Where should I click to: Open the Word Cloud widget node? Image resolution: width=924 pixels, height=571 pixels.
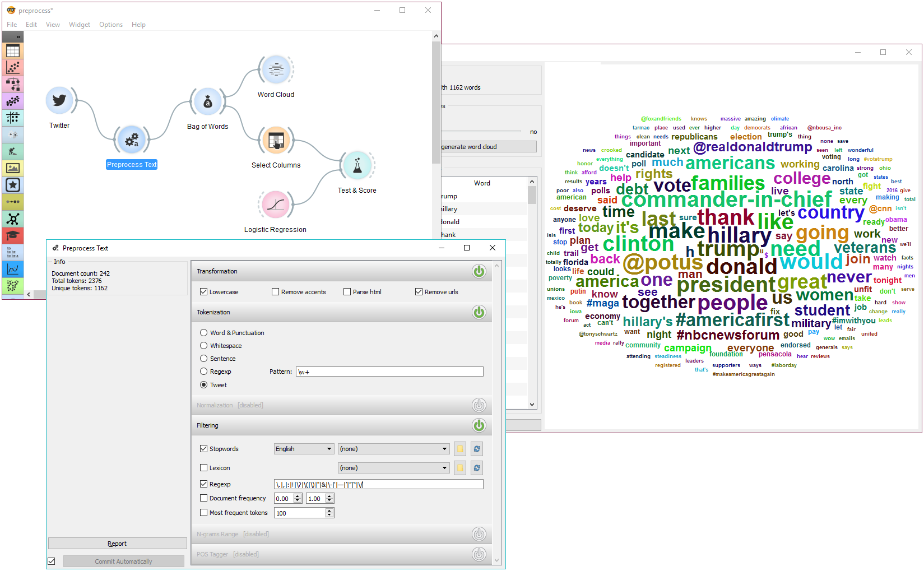click(x=276, y=70)
